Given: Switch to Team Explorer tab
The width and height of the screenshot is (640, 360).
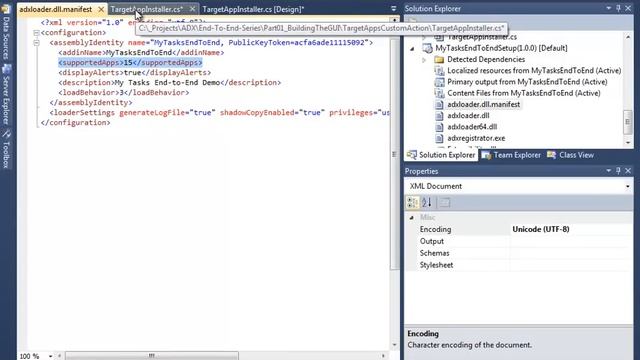Looking at the screenshot, I should point(511,155).
